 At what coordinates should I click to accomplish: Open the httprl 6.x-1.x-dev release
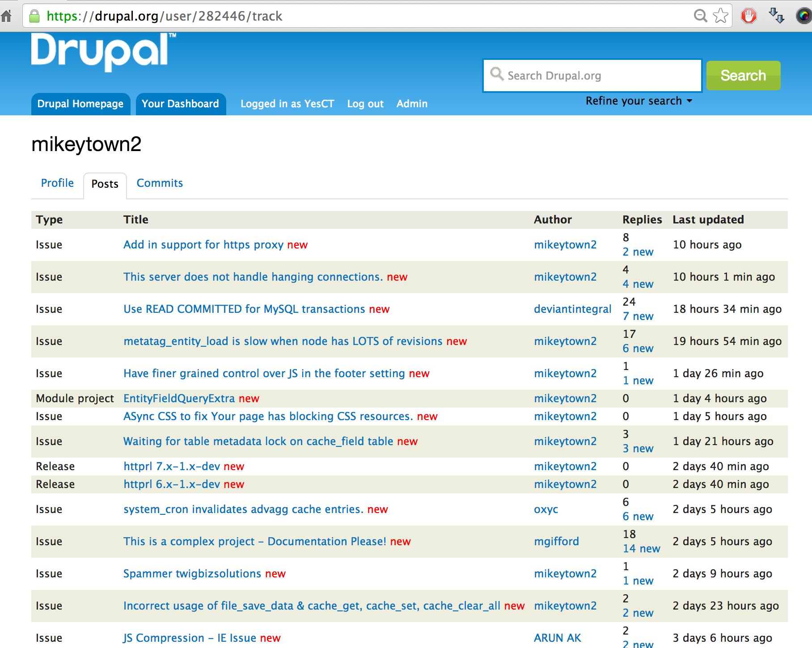(172, 484)
